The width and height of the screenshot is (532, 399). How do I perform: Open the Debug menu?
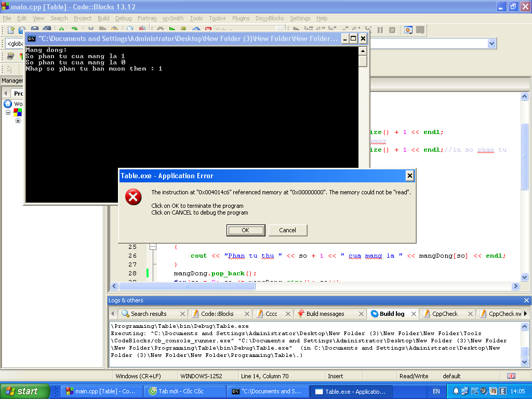[123, 18]
